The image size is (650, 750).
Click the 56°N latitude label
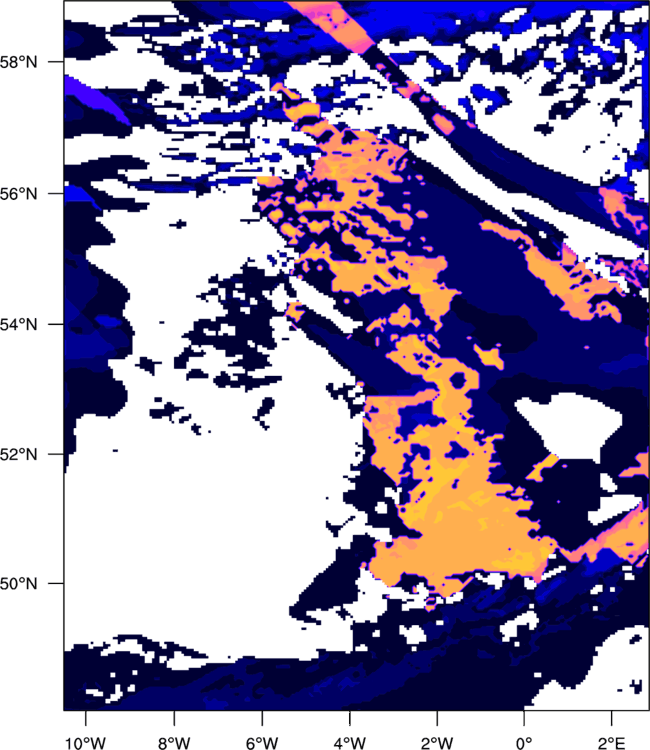point(18,194)
